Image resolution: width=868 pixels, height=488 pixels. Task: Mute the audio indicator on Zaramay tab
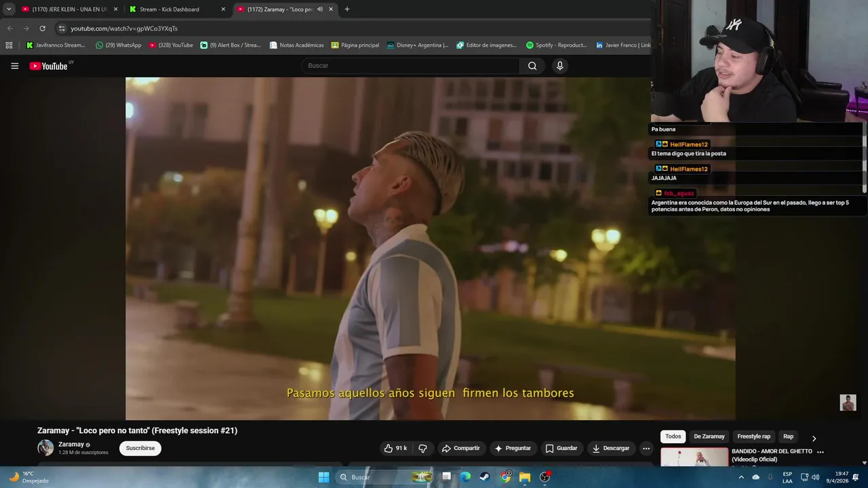tap(319, 9)
